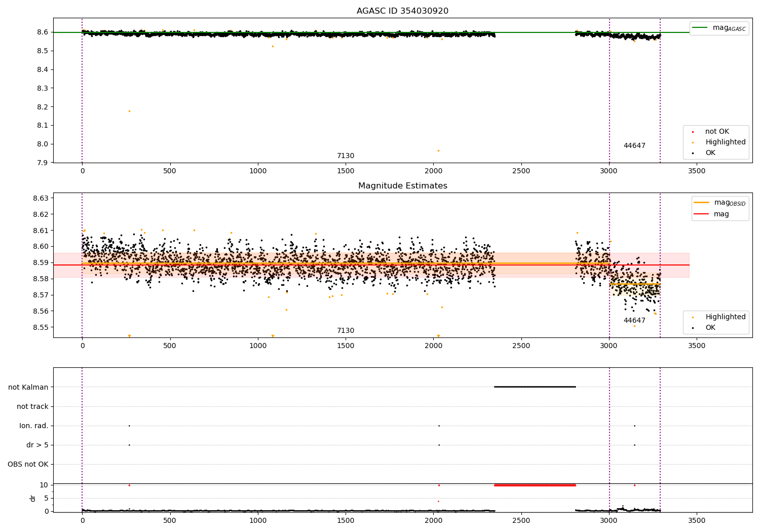Click the 'Ion. rad.' row label
The height and width of the screenshot is (532, 760).
pos(34,426)
